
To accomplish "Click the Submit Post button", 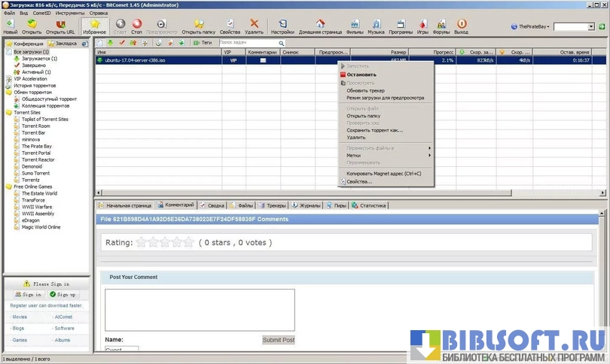I will [278, 340].
